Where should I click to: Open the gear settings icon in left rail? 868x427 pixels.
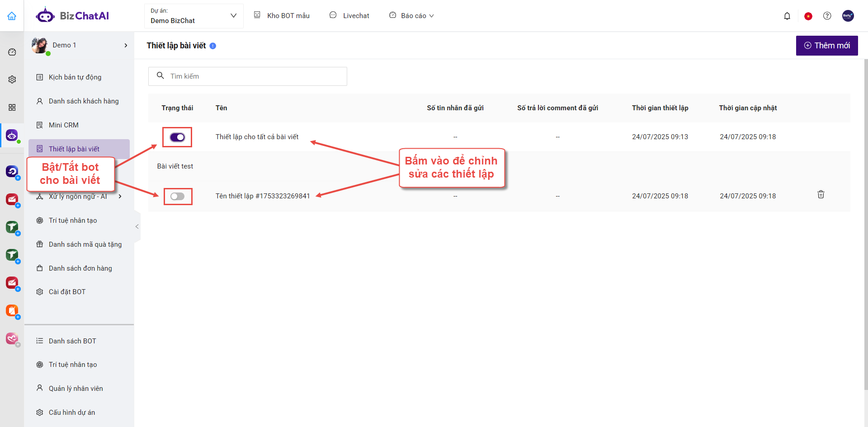pyautogui.click(x=12, y=80)
